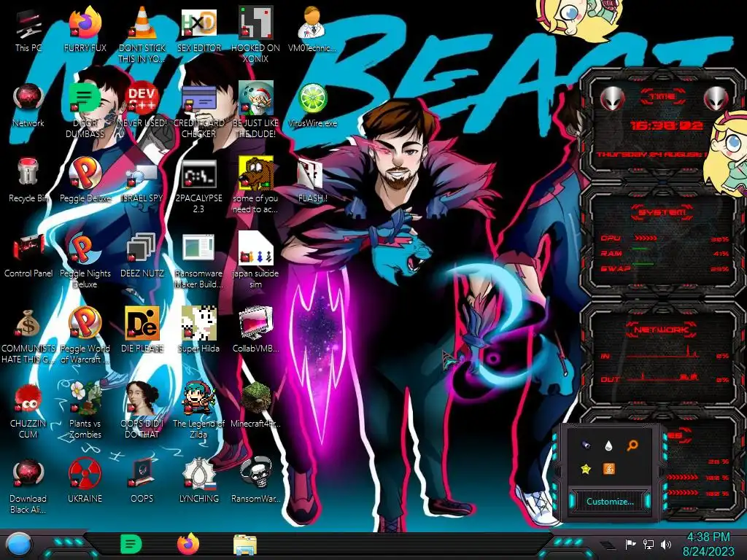Click the SYSTEM gadget CPU meter
Viewport: 747px width, 560px height.
tap(665, 238)
